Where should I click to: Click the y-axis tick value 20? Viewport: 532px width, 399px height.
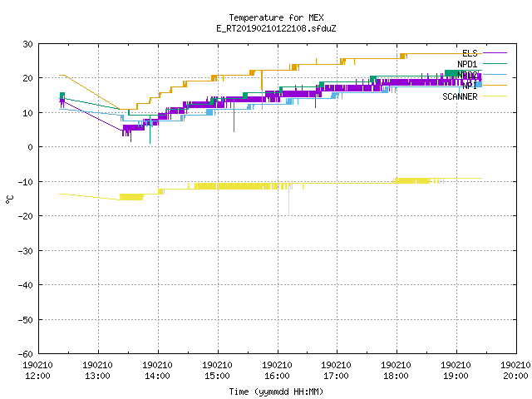coord(27,78)
